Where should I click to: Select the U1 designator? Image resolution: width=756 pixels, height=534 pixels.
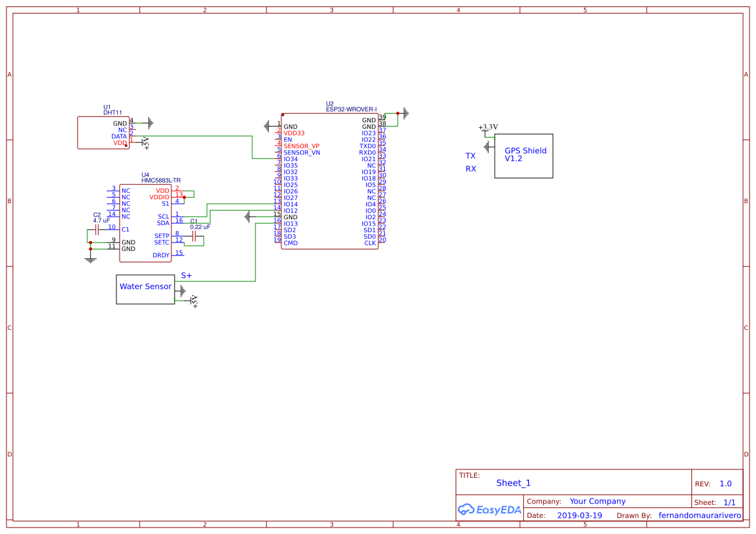(107, 107)
